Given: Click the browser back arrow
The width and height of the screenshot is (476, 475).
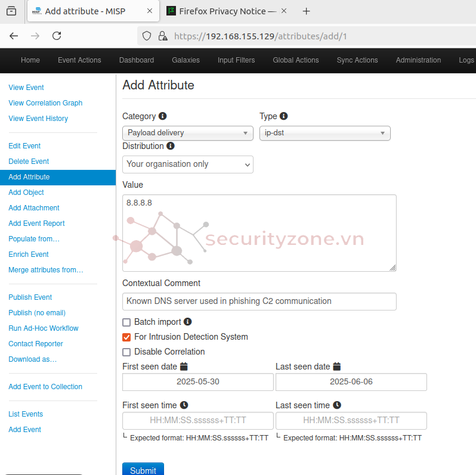Looking at the screenshot, I should (14, 36).
